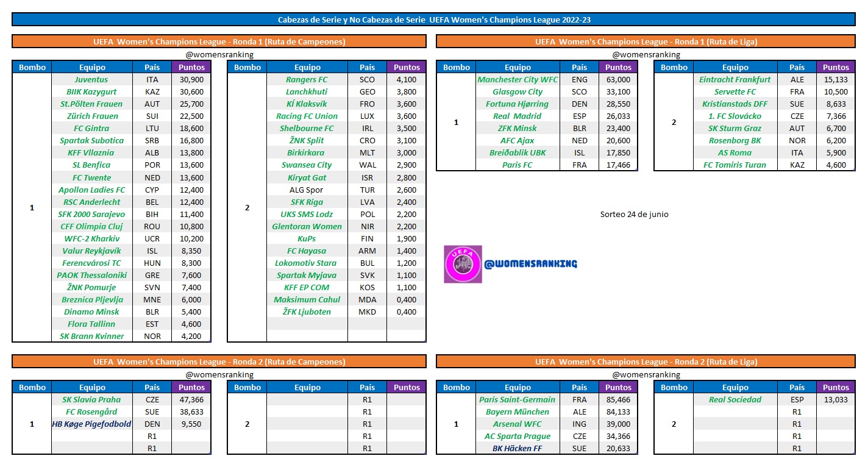This screenshot has height=467, width=868.
Task: Click the Fortuna Hjørring cell
Action: click(518, 104)
